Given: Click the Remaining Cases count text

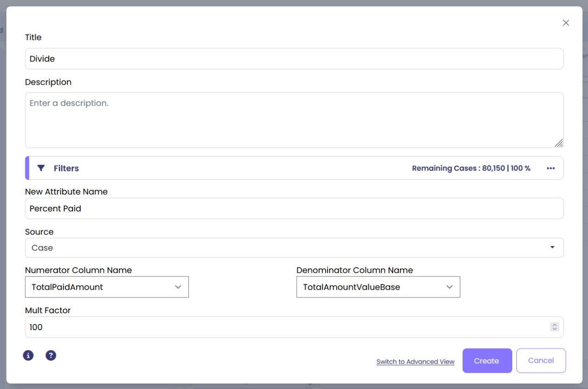Looking at the screenshot, I should 471,168.
